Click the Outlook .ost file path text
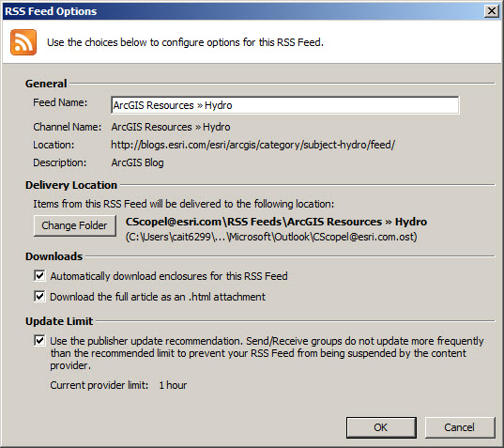 (x=271, y=237)
